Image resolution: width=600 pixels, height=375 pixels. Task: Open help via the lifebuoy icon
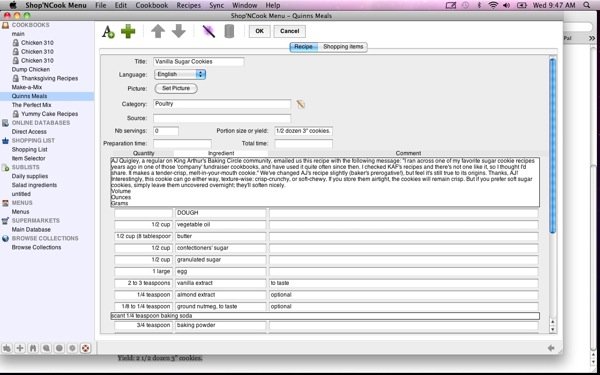point(85,348)
